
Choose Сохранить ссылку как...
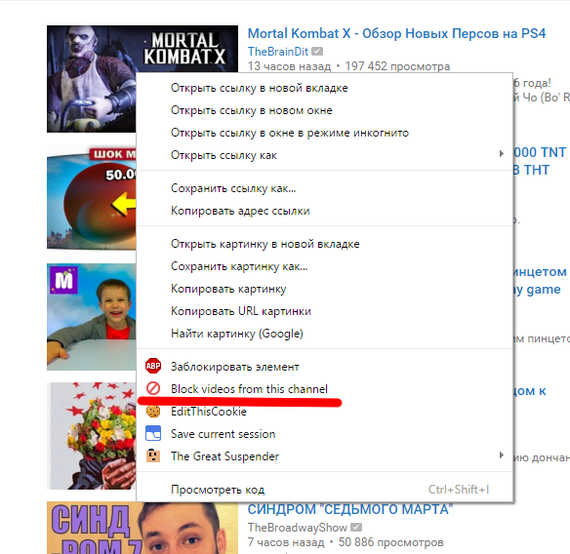pyautogui.click(x=325, y=188)
